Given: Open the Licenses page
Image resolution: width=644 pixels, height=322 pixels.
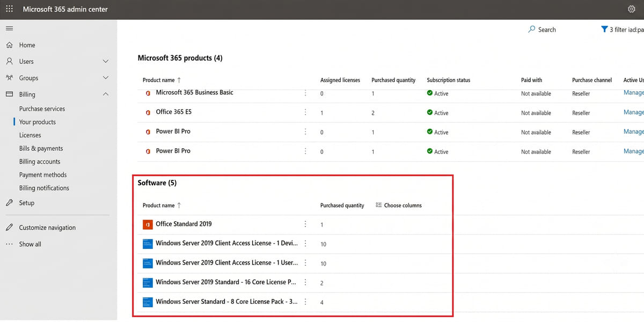Looking at the screenshot, I should click(x=30, y=135).
